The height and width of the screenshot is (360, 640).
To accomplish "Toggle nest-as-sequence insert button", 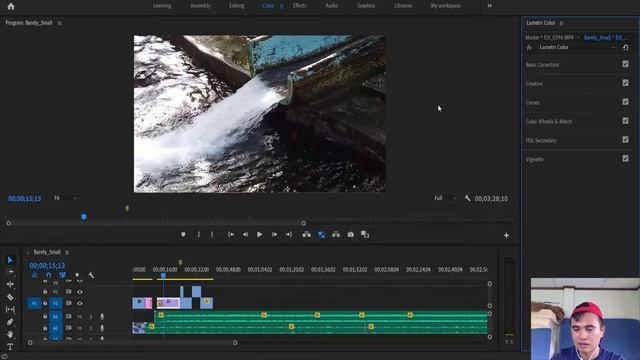I will click(34, 275).
